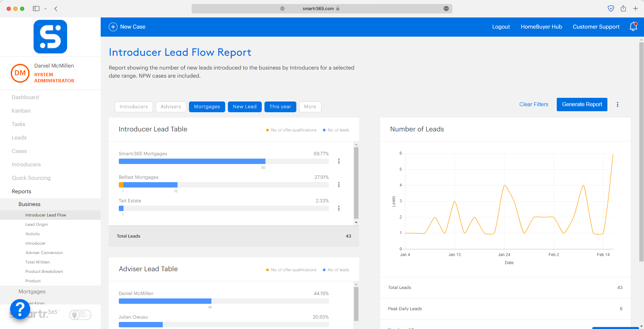Click the privacy shield icon

(x=611, y=8)
